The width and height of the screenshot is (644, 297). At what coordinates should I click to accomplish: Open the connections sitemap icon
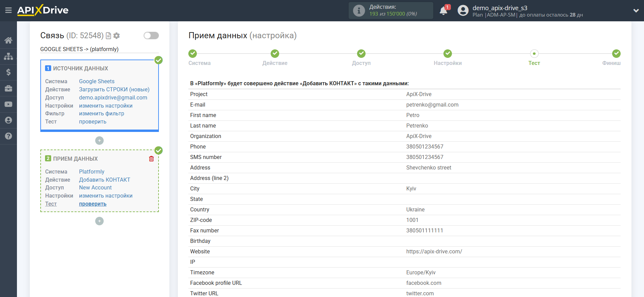pos(8,56)
